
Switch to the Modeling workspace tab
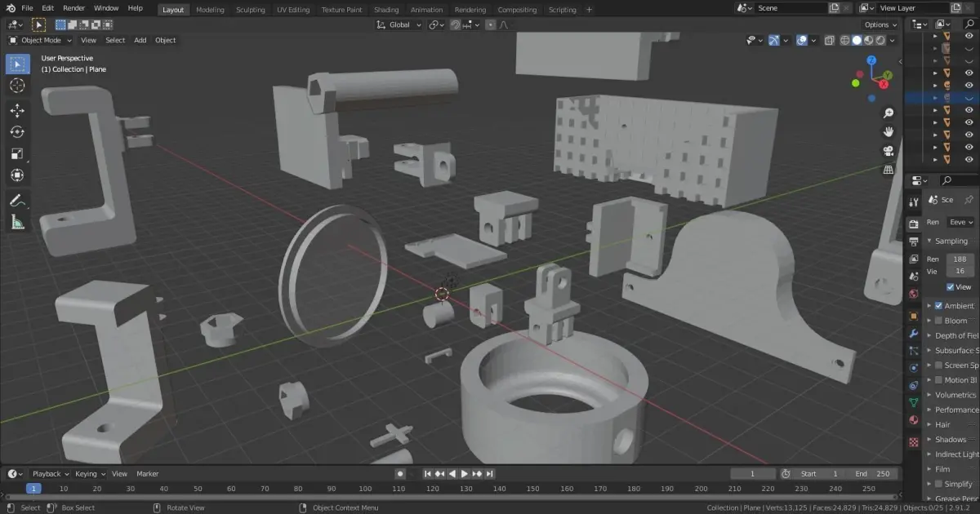click(211, 10)
